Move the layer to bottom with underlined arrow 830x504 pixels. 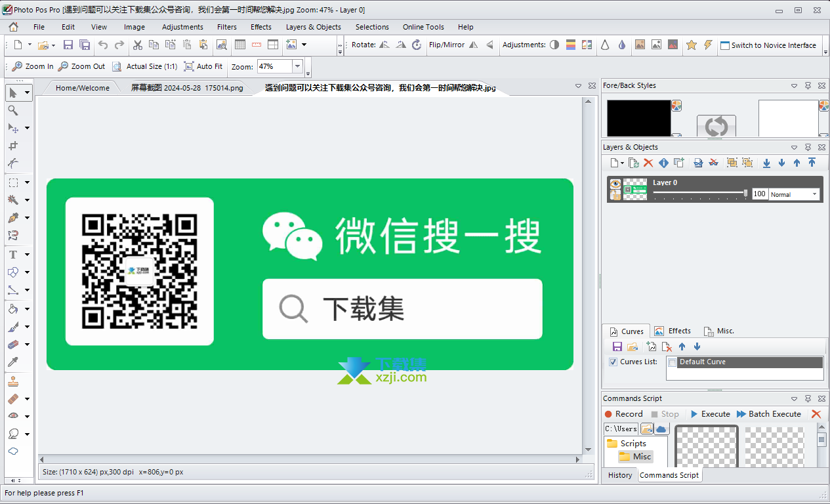click(766, 163)
